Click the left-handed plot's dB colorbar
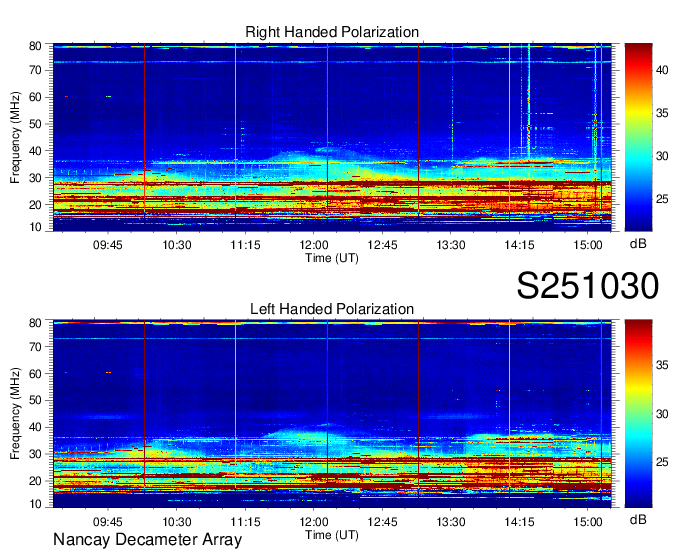The height and width of the screenshot is (552, 680). 638,413
